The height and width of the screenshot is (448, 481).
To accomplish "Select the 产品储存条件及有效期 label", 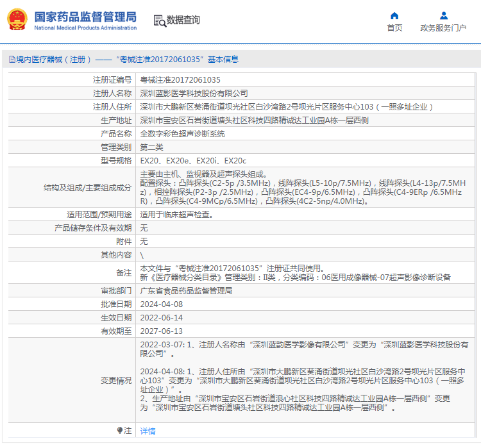I will click(x=93, y=228).
